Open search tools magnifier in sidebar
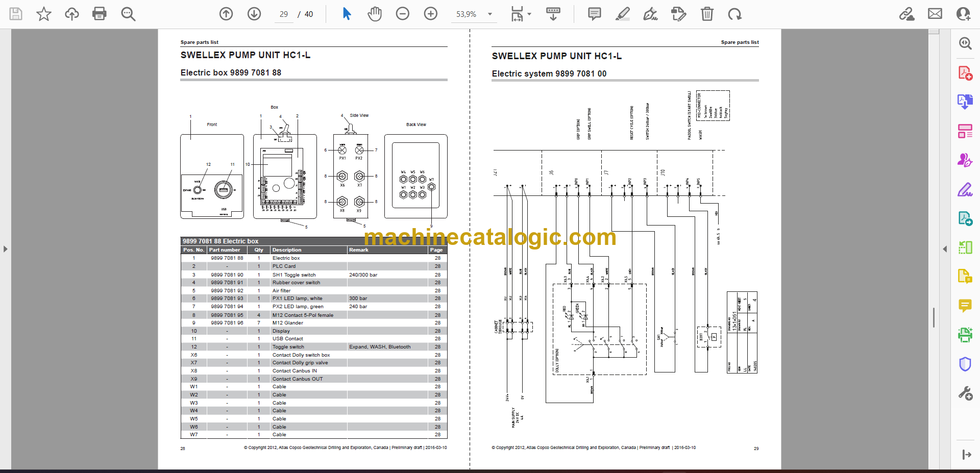This screenshot has height=473, width=980. click(x=965, y=43)
